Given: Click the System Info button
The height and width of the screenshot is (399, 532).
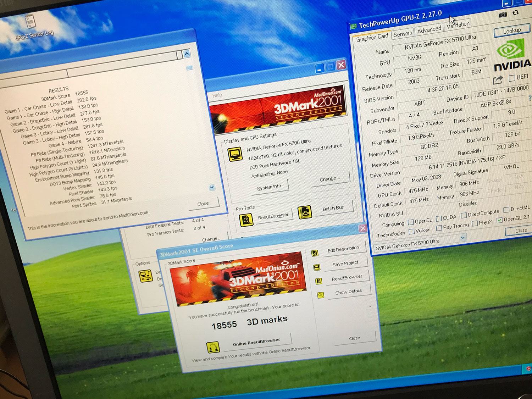Looking at the screenshot, I should click(269, 187).
